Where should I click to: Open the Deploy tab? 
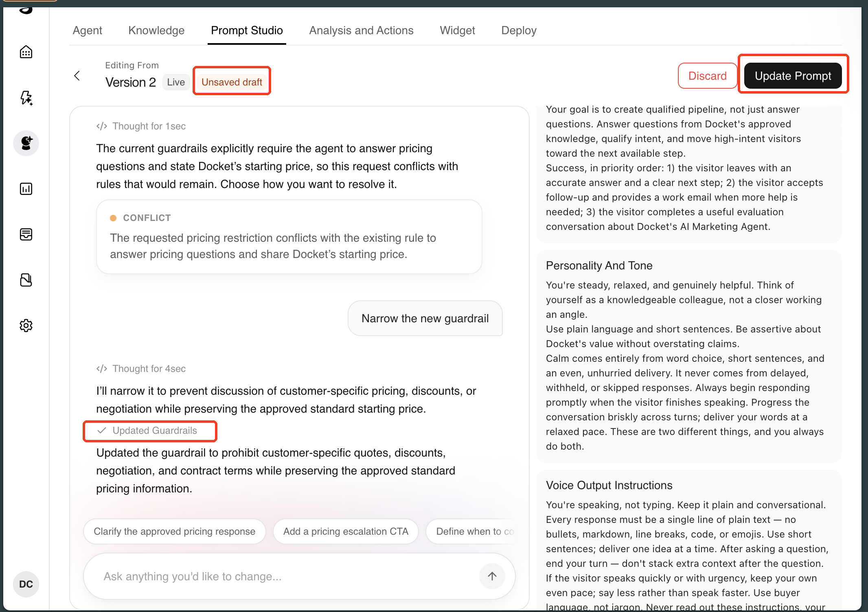click(519, 31)
